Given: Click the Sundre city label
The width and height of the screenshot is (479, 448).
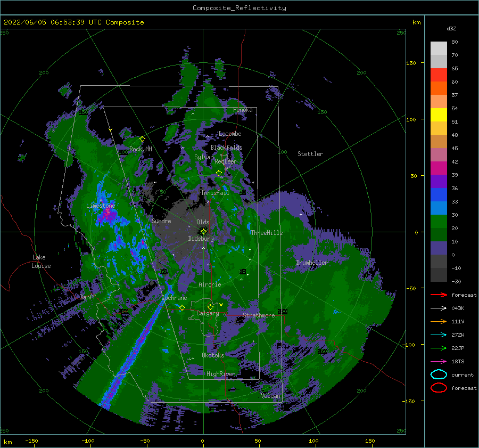Looking at the screenshot, I should (161, 221).
